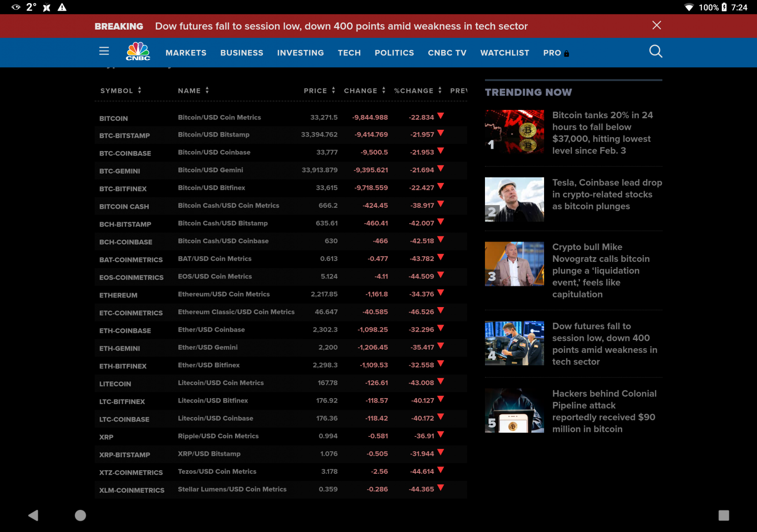Sort table by Change column
This screenshot has height=532, width=757.
click(x=364, y=91)
